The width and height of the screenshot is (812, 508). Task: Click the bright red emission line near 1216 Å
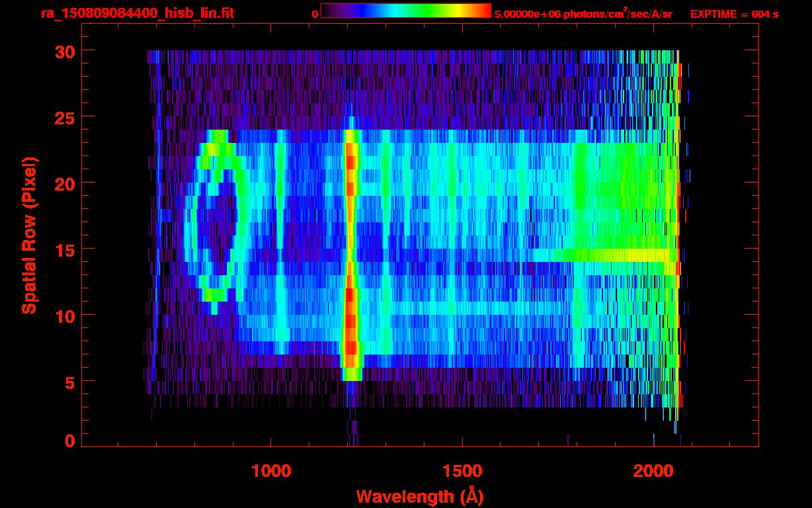(x=350, y=255)
